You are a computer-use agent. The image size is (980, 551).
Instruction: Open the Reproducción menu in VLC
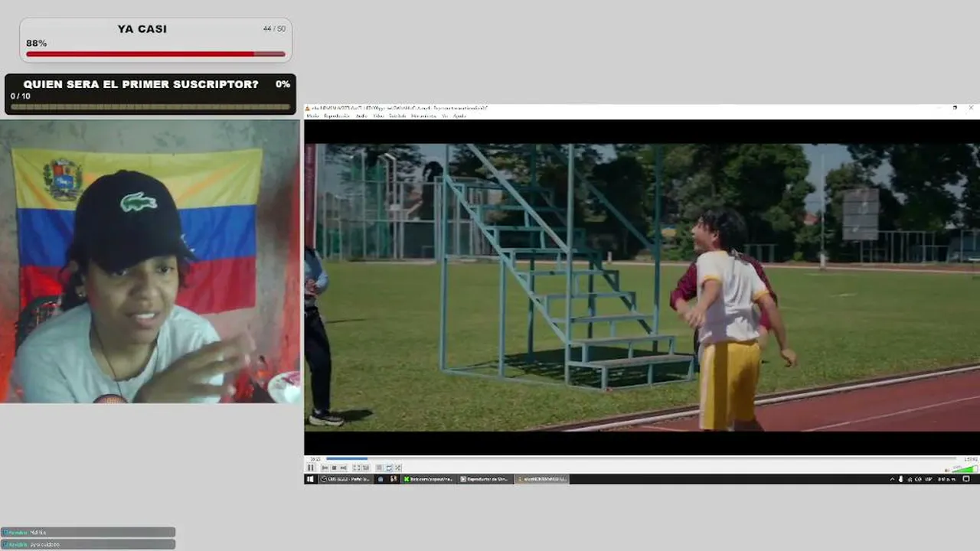point(337,116)
